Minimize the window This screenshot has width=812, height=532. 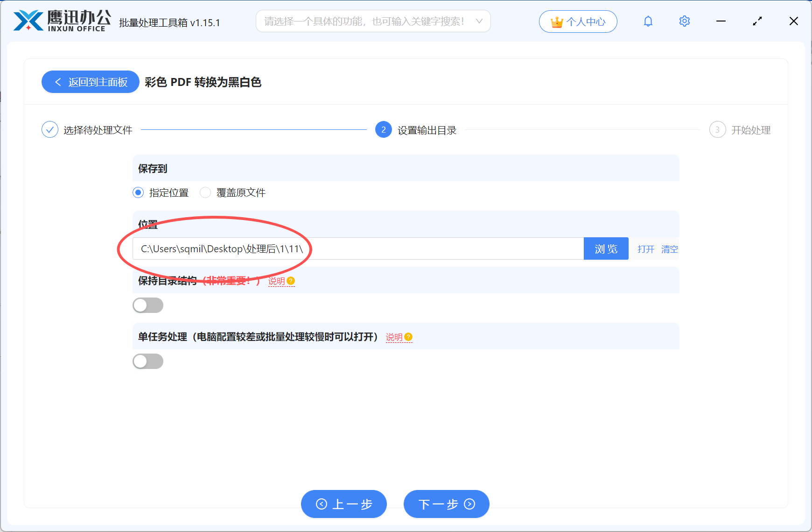tap(721, 21)
